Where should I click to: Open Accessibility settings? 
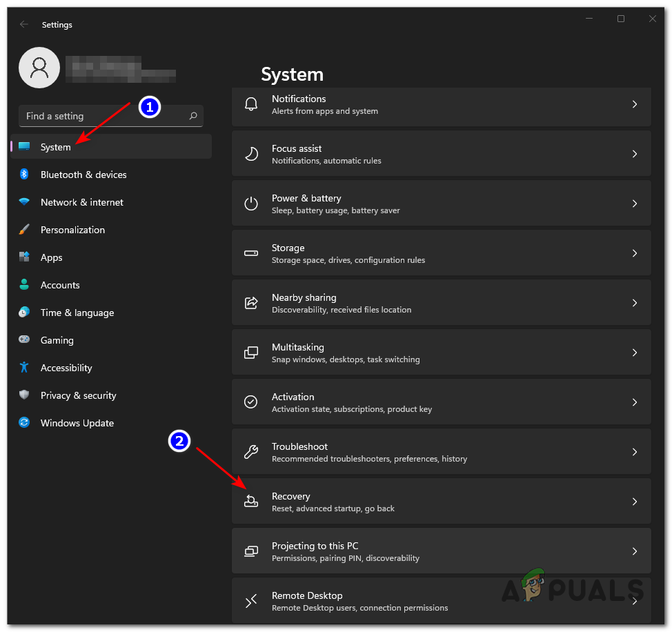(111, 368)
